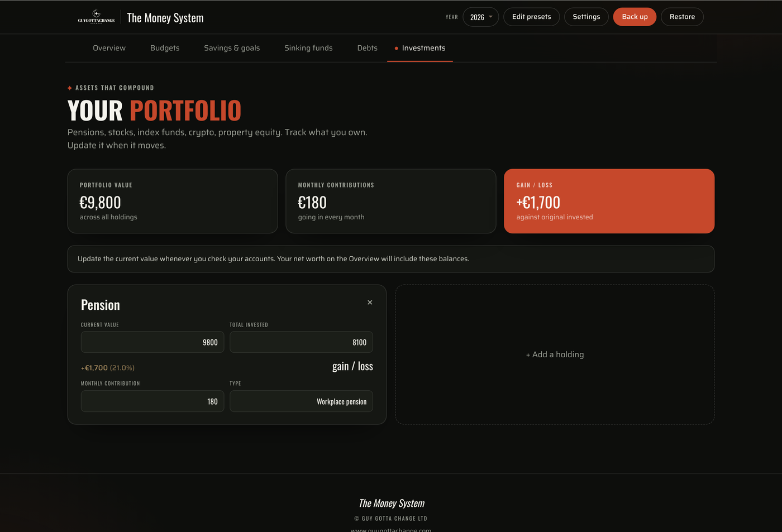This screenshot has width=782, height=532.
Task: Open the Overview tab
Action: [x=109, y=48]
